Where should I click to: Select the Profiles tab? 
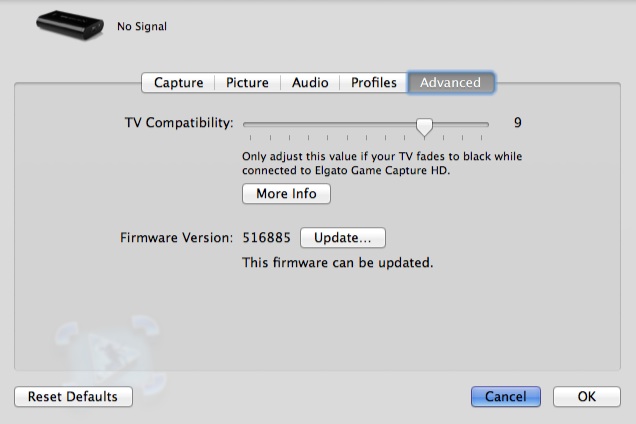[374, 83]
